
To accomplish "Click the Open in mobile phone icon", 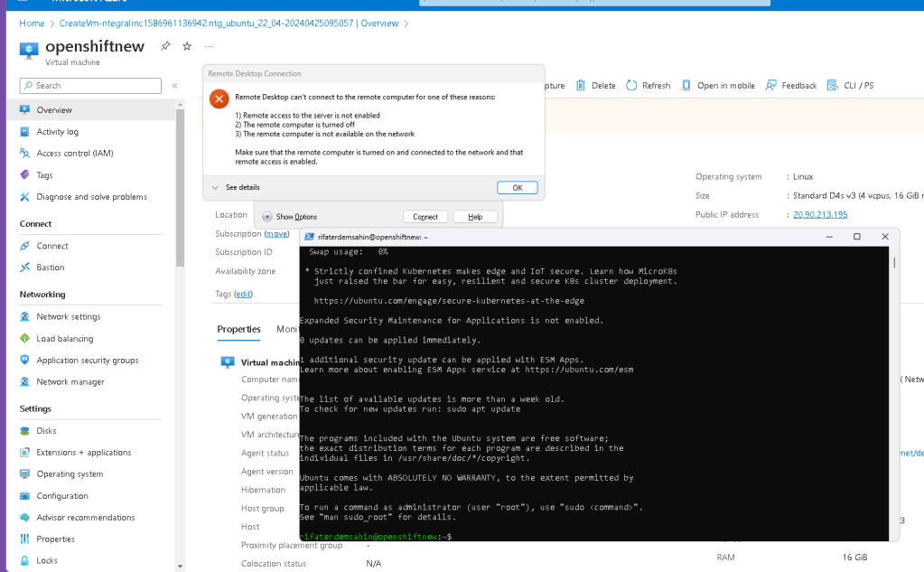I will pos(686,86).
